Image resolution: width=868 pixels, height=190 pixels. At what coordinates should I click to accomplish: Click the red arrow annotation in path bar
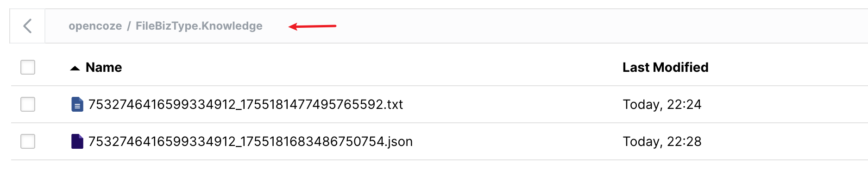coord(312,26)
